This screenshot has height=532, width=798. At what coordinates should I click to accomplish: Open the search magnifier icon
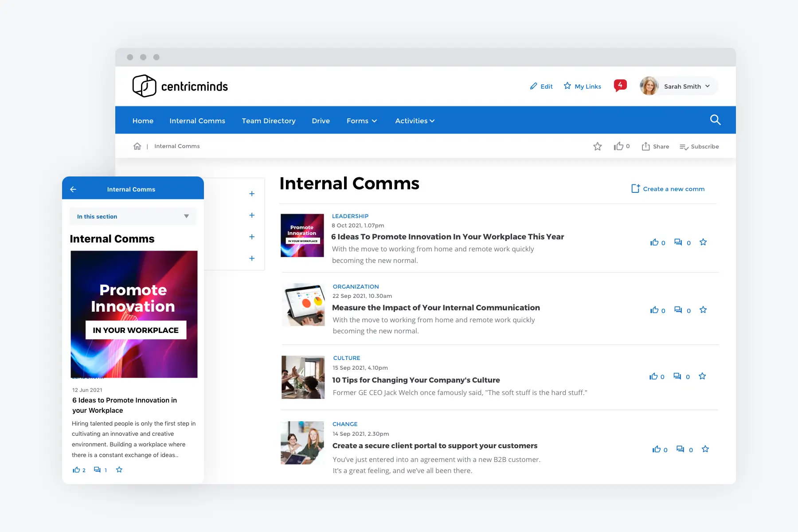[715, 120]
